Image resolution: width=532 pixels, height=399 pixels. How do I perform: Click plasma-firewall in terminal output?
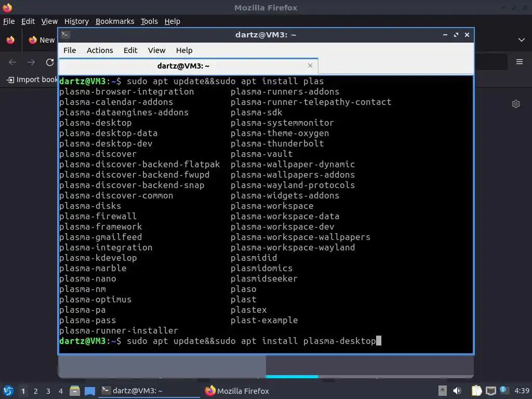click(x=98, y=216)
